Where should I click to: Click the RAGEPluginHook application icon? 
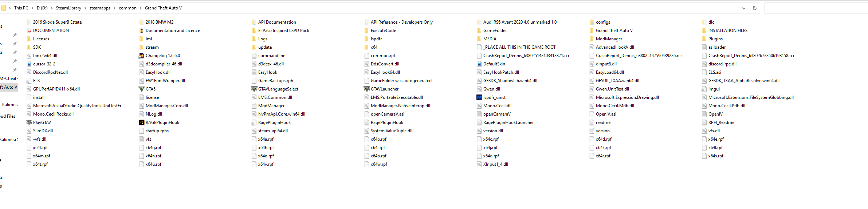[141, 122]
